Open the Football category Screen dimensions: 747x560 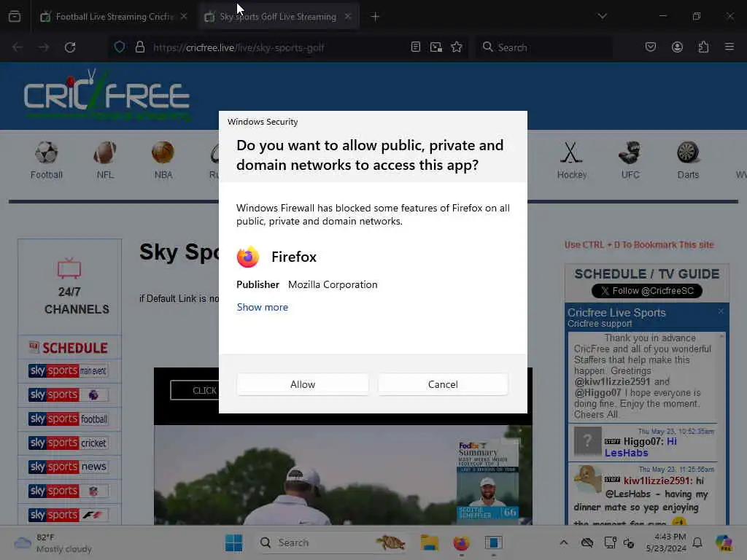tap(46, 160)
